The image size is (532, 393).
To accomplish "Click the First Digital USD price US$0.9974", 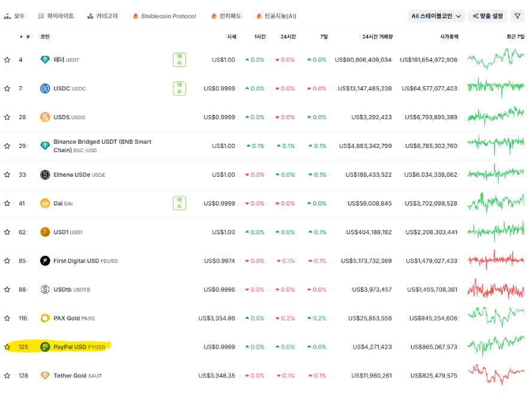I will (x=220, y=261).
